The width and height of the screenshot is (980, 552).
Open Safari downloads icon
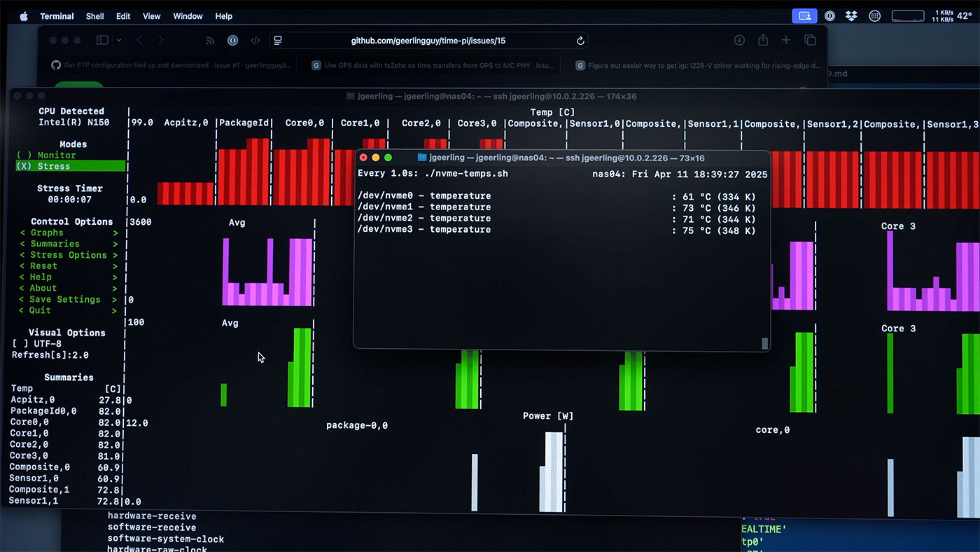click(x=739, y=41)
